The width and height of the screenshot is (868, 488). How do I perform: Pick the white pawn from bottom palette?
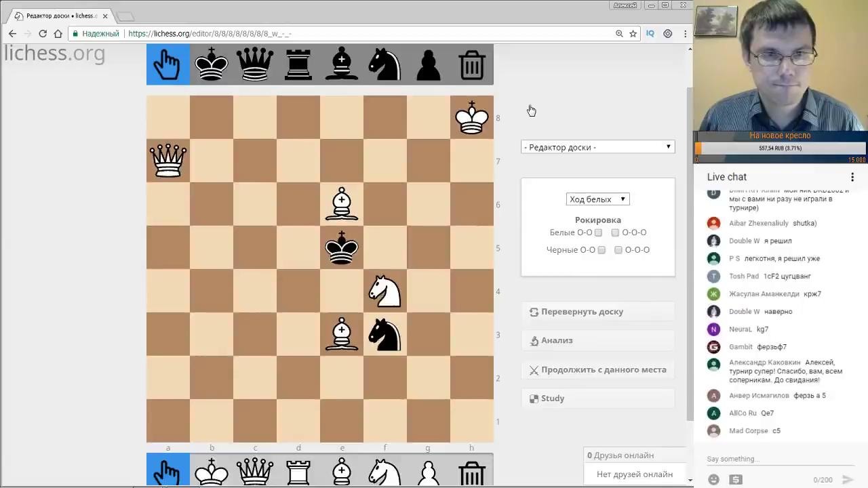point(428,470)
